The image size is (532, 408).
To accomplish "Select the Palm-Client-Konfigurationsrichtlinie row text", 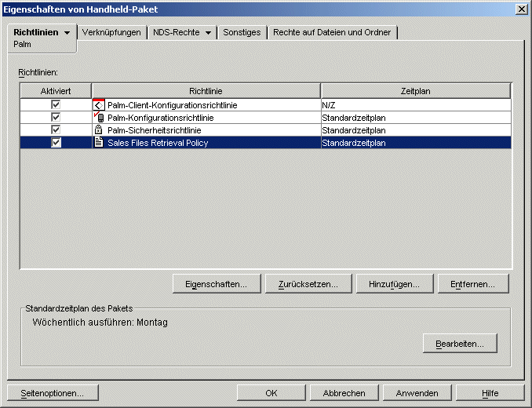I will [x=173, y=105].
